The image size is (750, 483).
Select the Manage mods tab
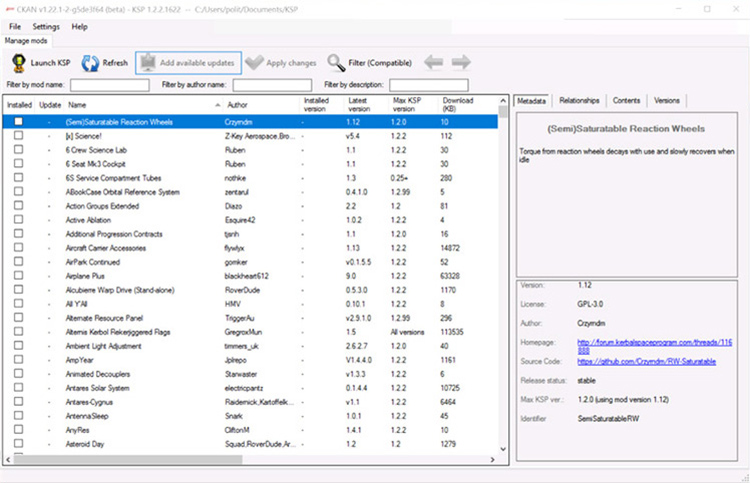26,41
